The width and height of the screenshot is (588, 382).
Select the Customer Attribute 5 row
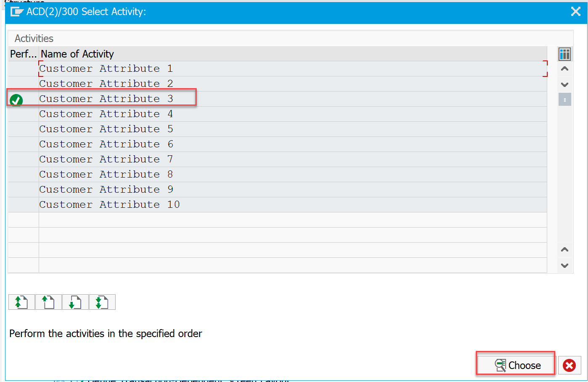pyautogui.click(x=106, y=129)
